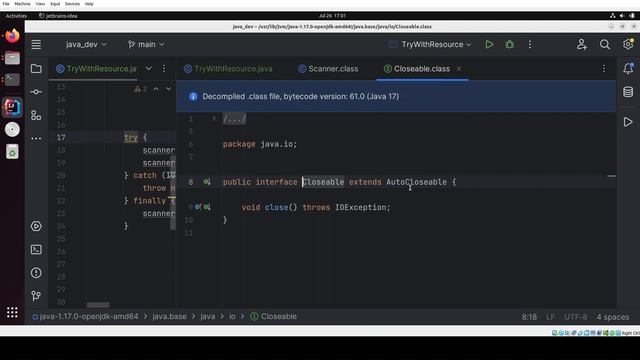The width and height of the screenshot is (640, 360).
Task: Go to next highlighted error arrow
Action: click(x=168, y=89)
